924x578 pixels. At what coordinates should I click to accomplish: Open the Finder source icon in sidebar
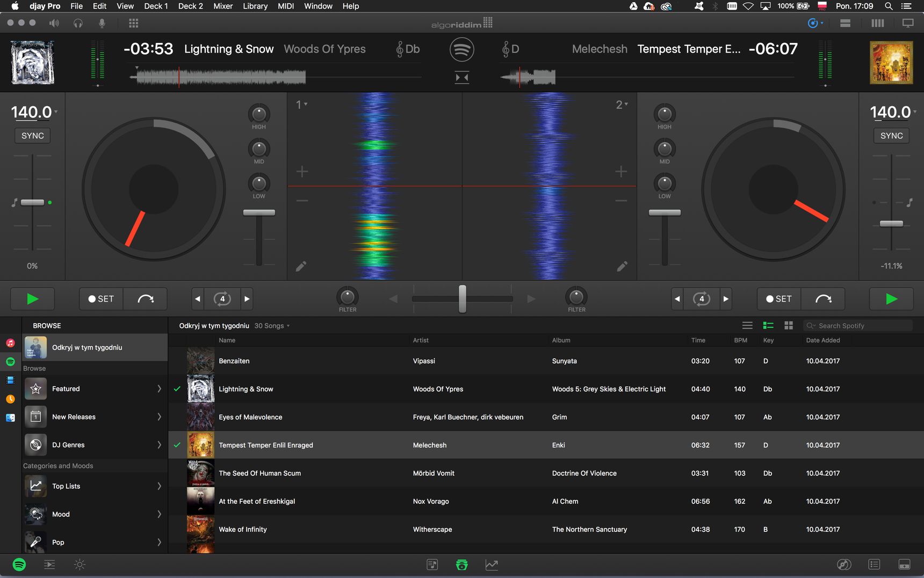10,418
